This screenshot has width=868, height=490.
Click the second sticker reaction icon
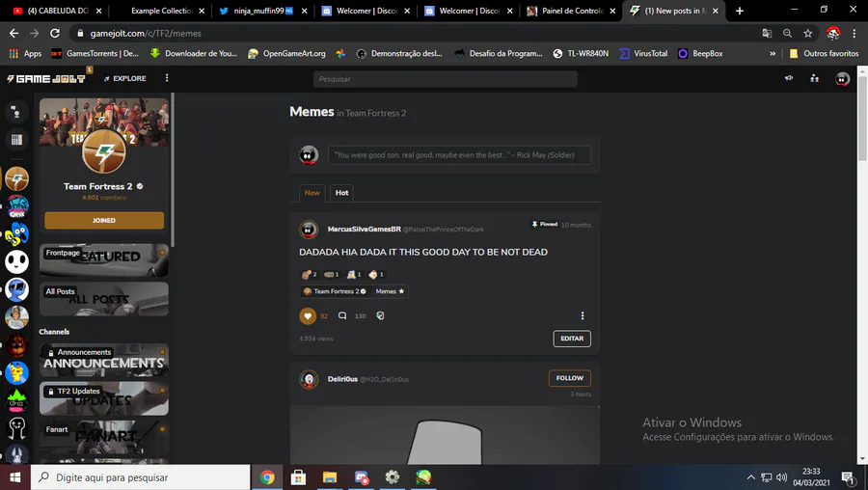331,274
